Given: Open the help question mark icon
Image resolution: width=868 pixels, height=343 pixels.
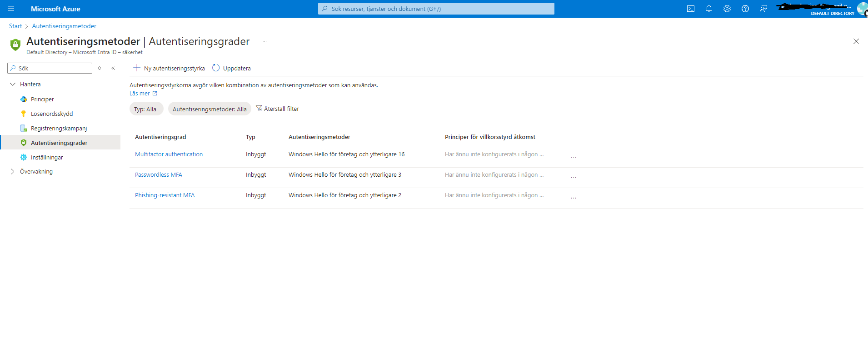Looking at the screenshot, I should pyautogui.click(x=745, y=9).
